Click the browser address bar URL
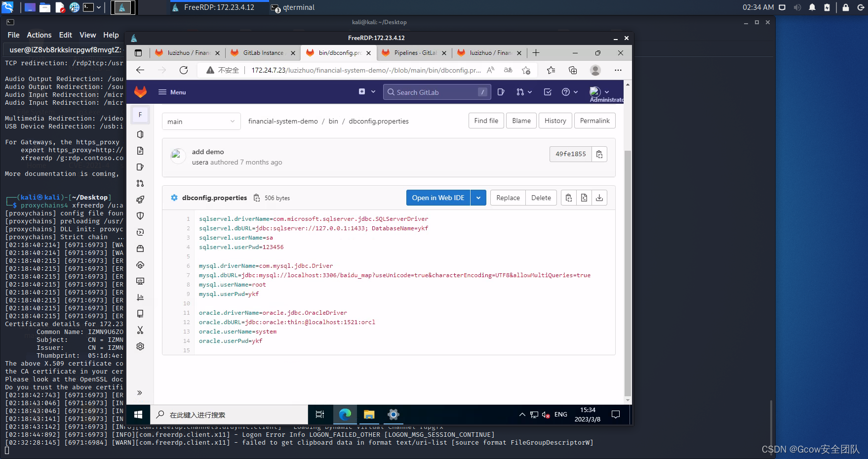The height and width of the screenshot is (459, 868). (366, 70)
